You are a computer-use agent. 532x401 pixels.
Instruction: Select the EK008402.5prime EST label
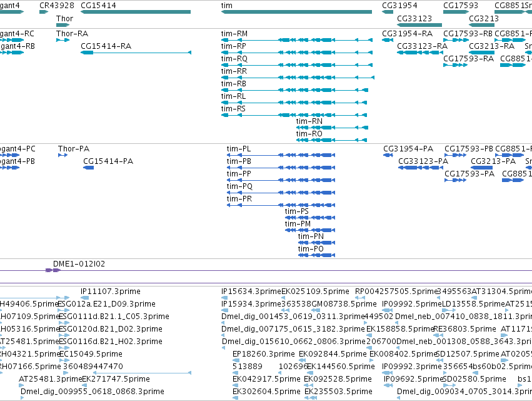pos(403,354)
